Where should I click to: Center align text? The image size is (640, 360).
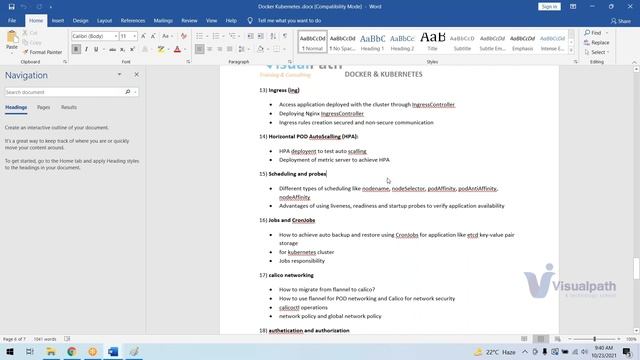[209, 49]
